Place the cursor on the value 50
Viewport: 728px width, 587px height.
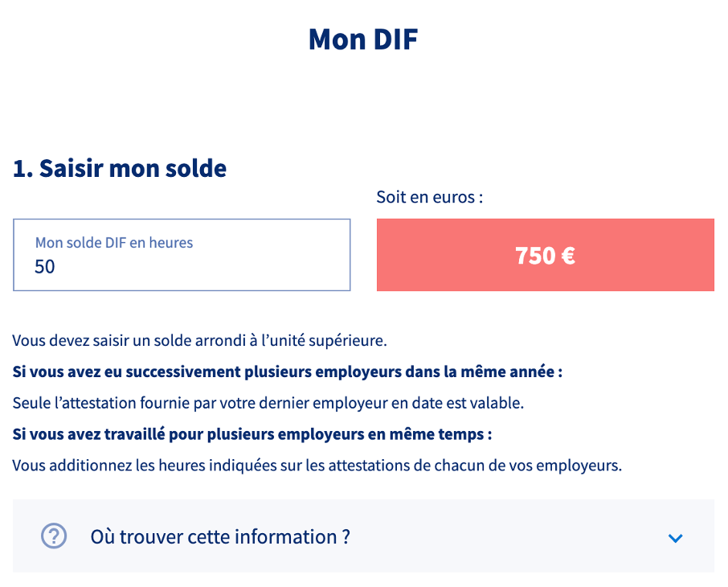(x=44, y=267)
